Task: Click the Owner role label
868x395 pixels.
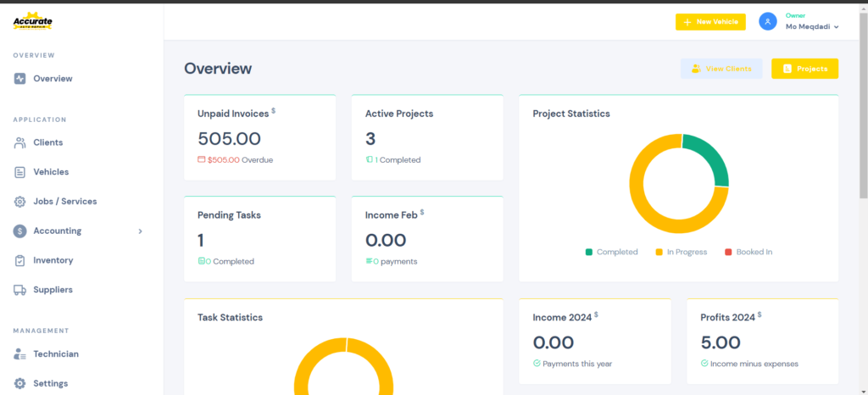Action: (795, 15)
